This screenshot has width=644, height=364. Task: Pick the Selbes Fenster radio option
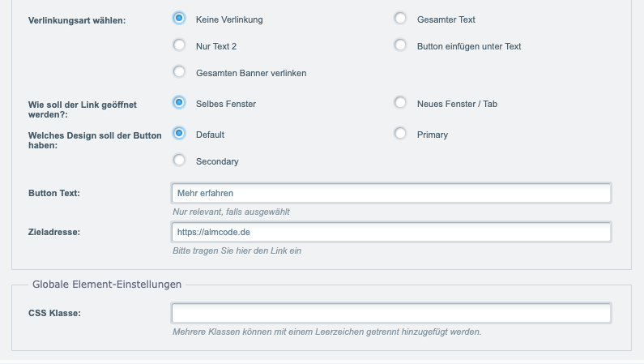(179, 102)
